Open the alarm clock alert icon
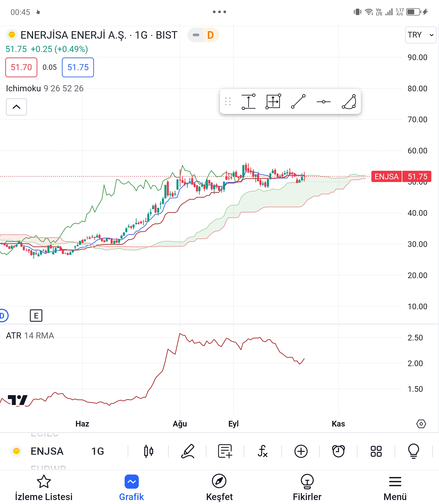 [x=338, y=451]
